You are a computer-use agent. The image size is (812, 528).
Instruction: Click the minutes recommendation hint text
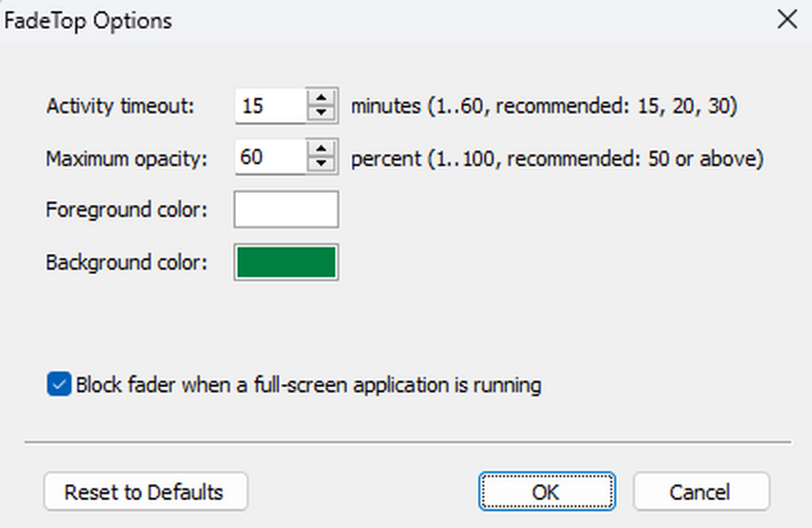pos(543,106)
